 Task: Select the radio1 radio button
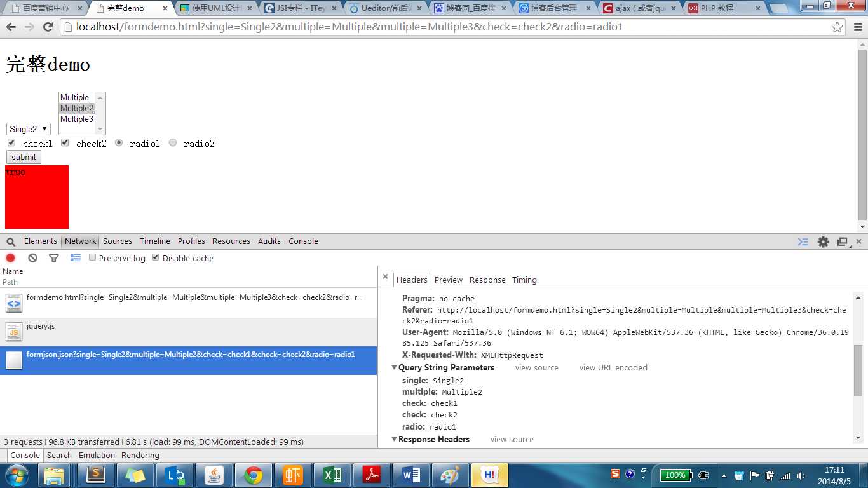(119, 143)
